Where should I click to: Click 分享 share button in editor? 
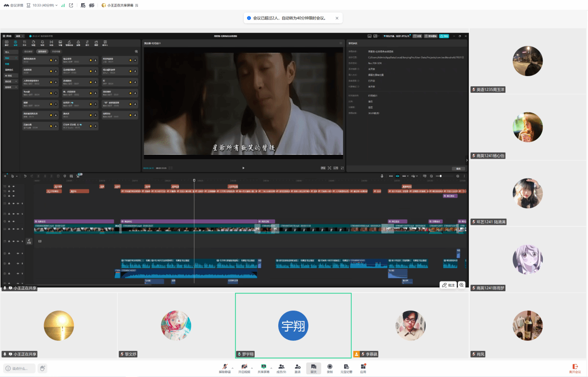(x=417, y=36)
